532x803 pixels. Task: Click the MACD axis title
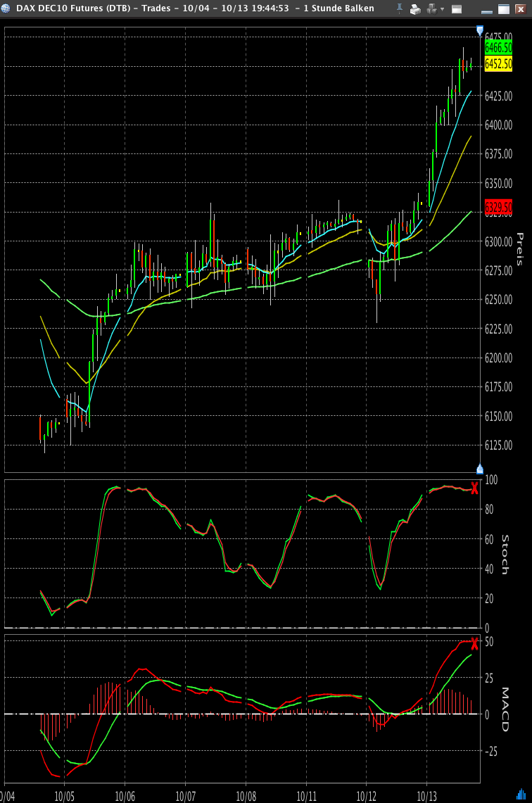(505, 709)
